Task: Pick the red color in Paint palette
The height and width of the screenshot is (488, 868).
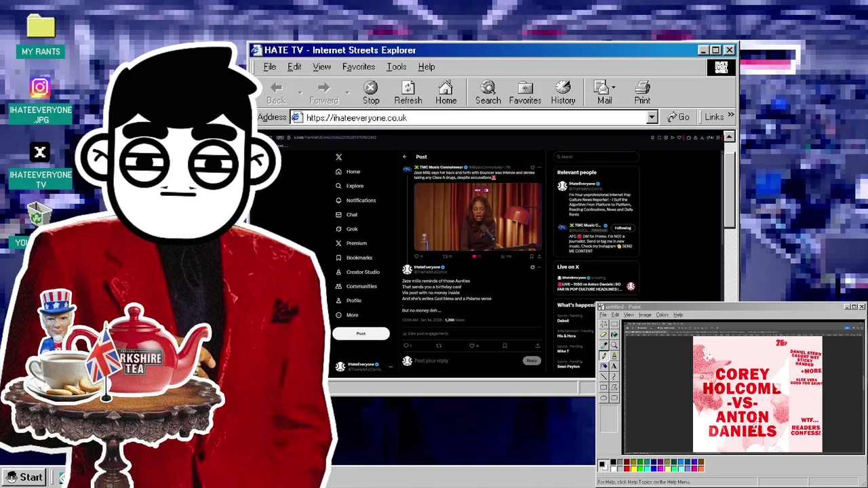Action: pos(627,468)
